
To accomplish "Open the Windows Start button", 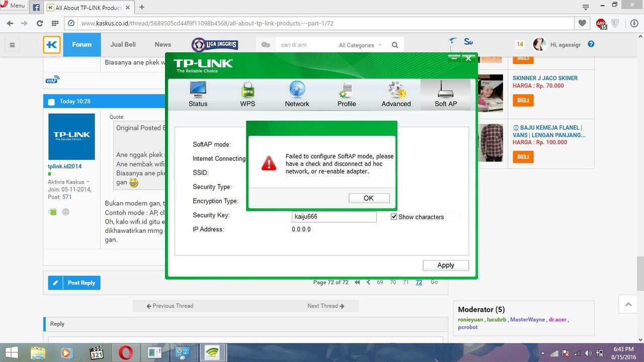I will point(12,352).
